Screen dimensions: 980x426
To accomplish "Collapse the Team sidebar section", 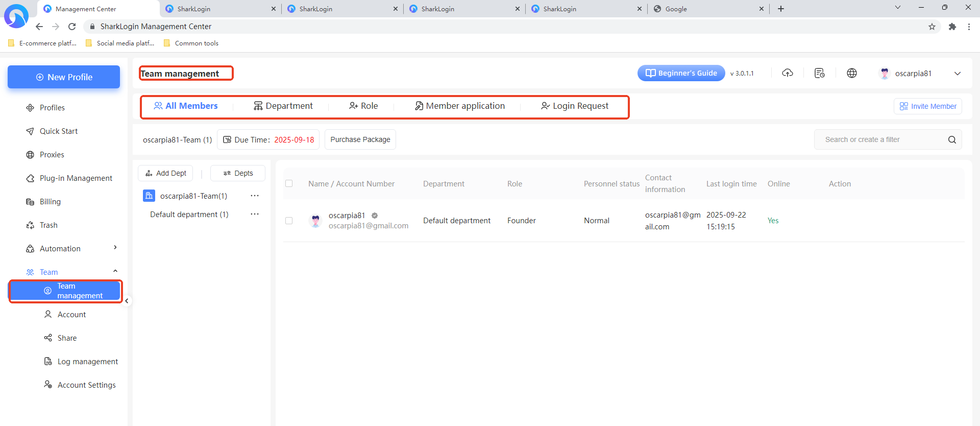I will (x=115, y=271).
